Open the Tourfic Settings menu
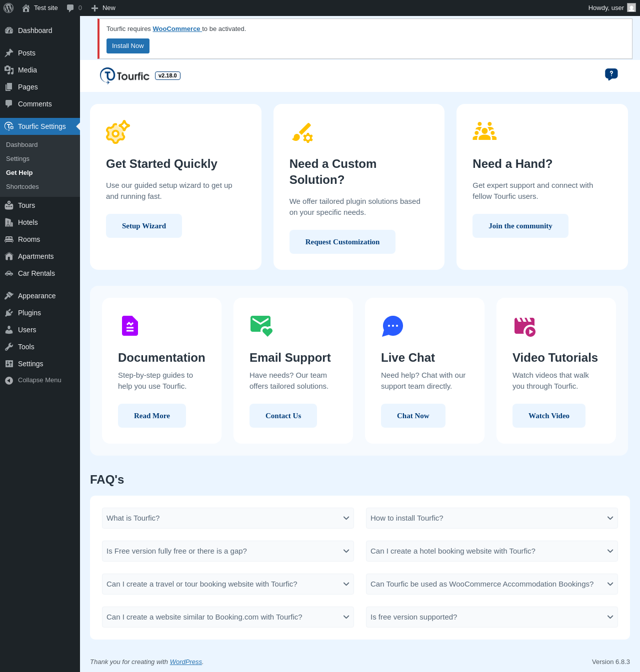 [40, 126]
